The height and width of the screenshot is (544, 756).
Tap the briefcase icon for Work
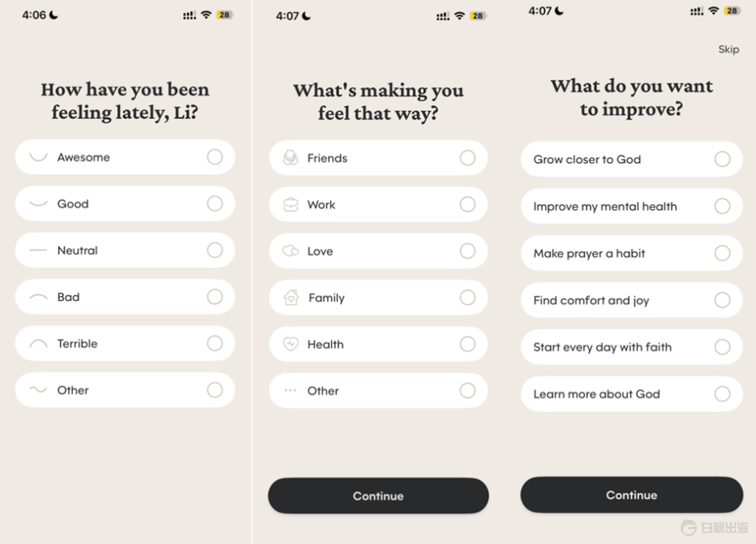pos(290,204)
